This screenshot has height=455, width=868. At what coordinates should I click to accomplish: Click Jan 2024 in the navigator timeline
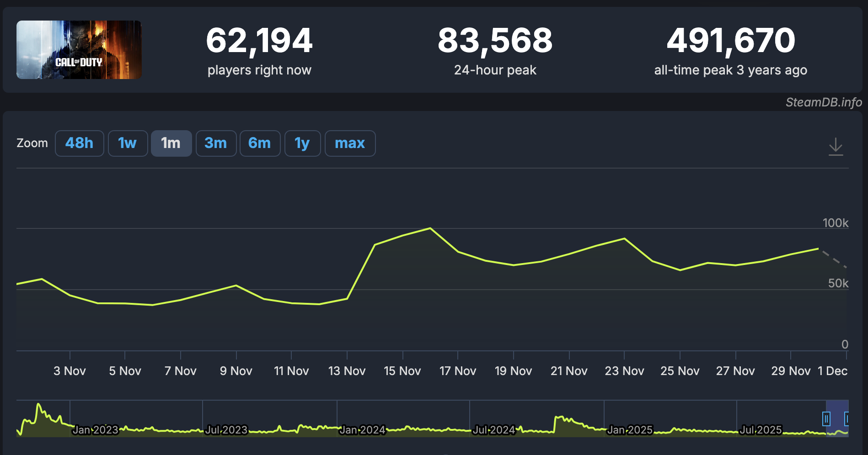click(x=363, y=430)
